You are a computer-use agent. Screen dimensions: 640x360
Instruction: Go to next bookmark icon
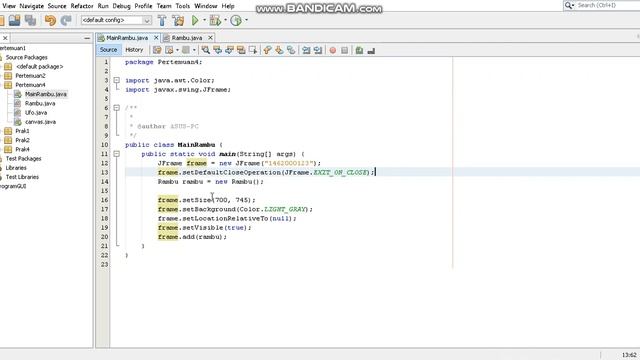coord(279,50)
